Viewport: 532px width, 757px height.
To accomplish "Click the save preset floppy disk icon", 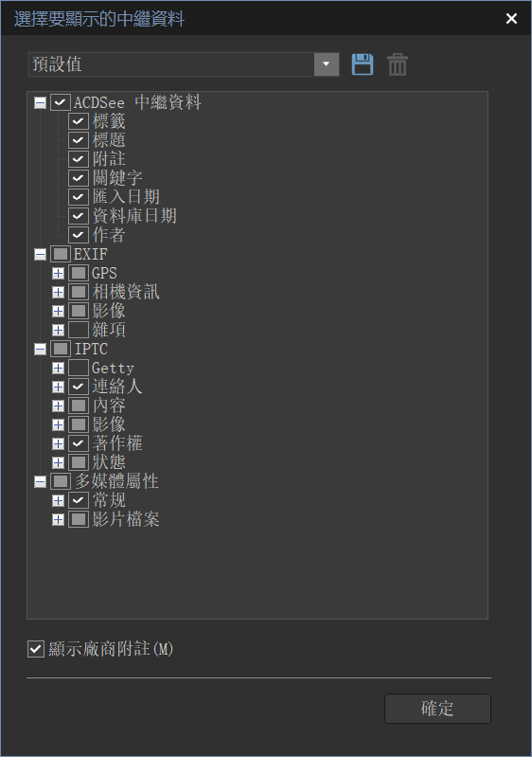I will [363, 64].
